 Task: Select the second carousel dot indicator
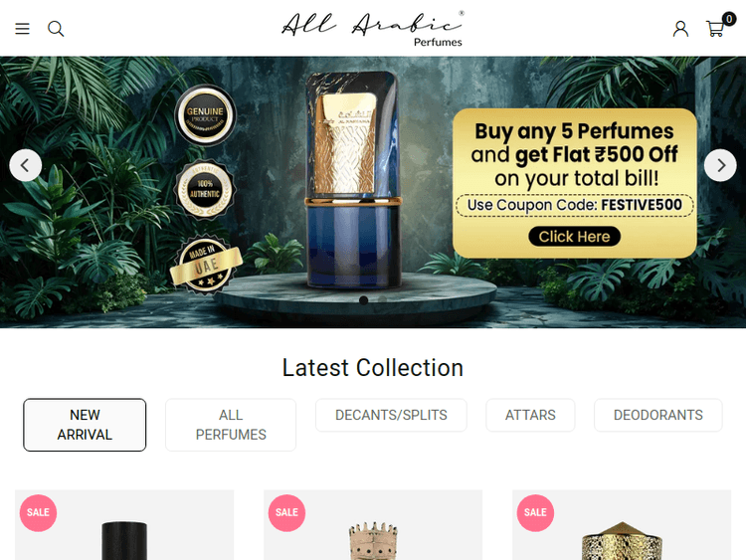(382, 300)
